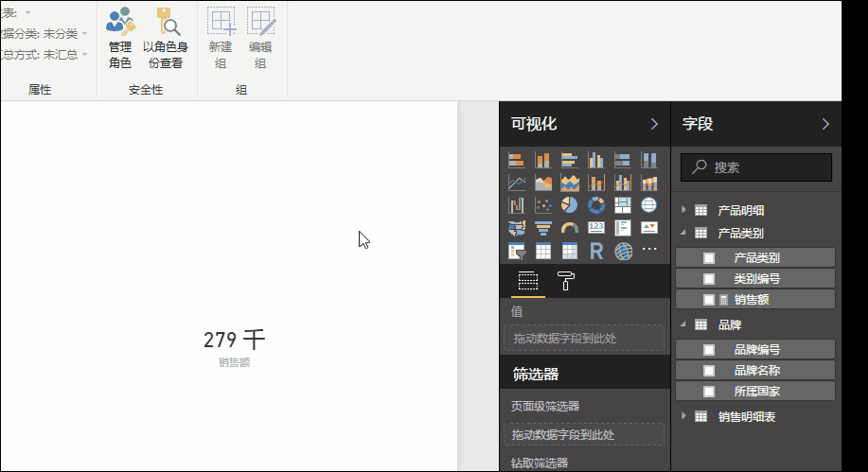Switch to the format paint roller tab
The height and width of the screenshot is (472, 868).
coord(565,281)
